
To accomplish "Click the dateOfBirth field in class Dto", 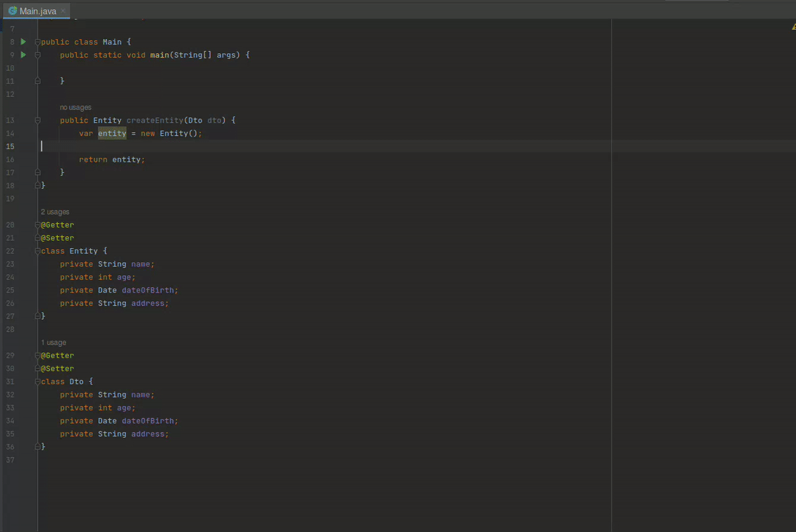I will [x=149, y=421].
